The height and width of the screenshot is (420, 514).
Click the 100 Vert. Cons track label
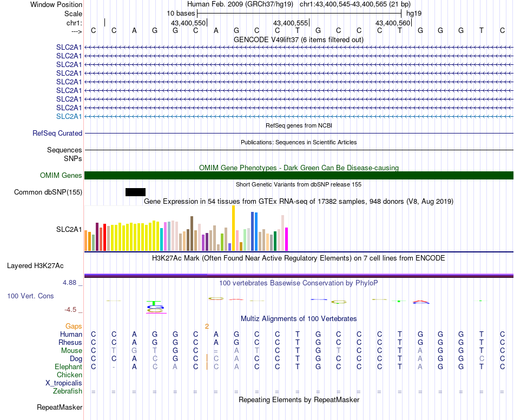(30, 296)
